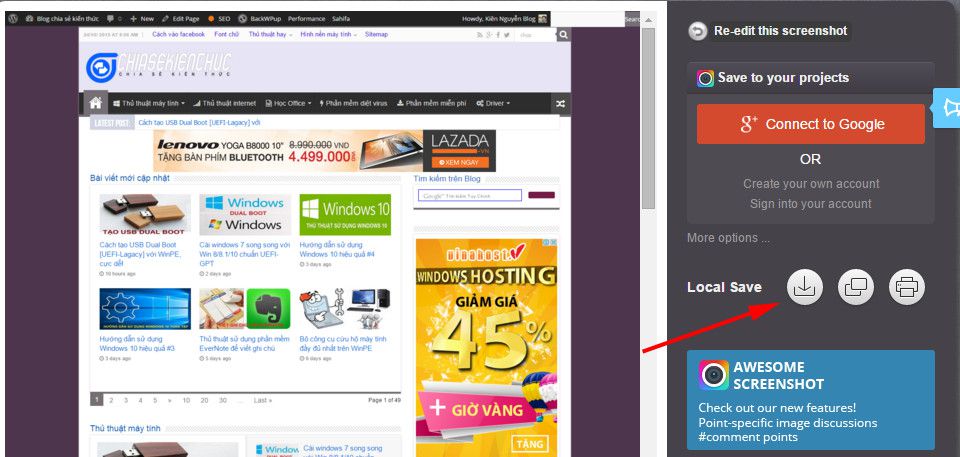
Task: Click the Local Save download icon
Action: tap(804, 287)
